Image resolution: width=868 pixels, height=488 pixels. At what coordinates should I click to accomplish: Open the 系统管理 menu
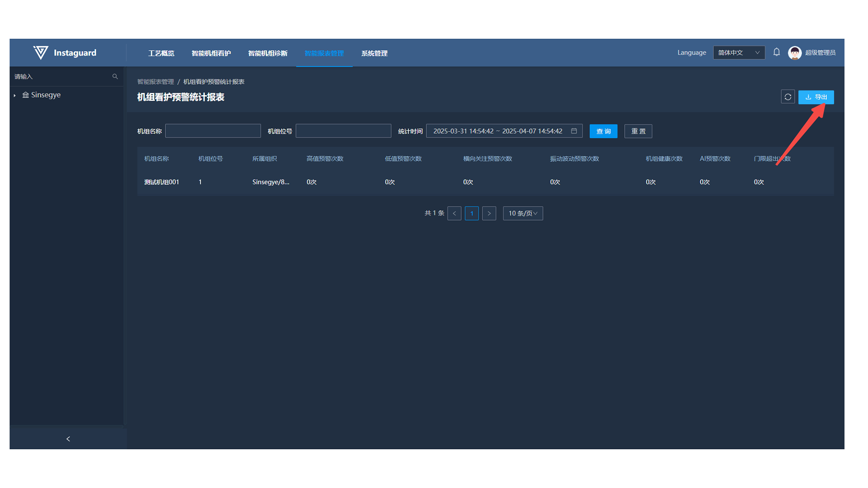pos(374,53)
